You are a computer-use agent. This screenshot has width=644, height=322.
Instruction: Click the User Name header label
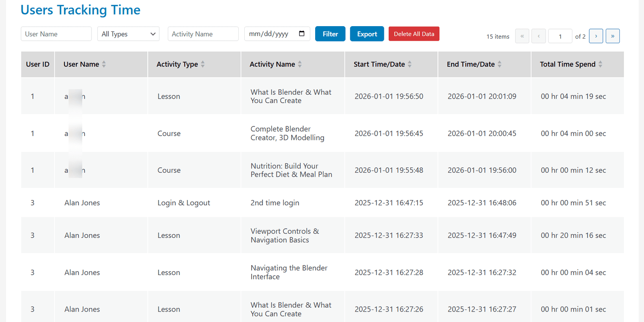(x=81, y=64)
